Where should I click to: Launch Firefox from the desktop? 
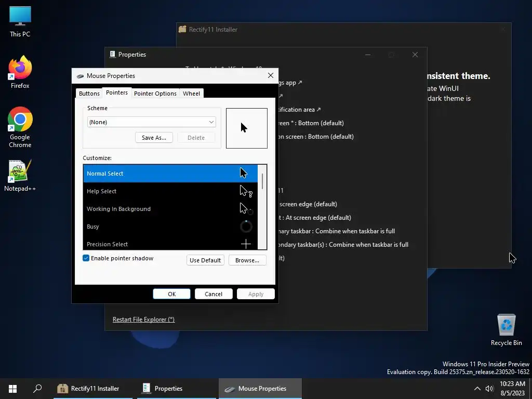(20, 73)
